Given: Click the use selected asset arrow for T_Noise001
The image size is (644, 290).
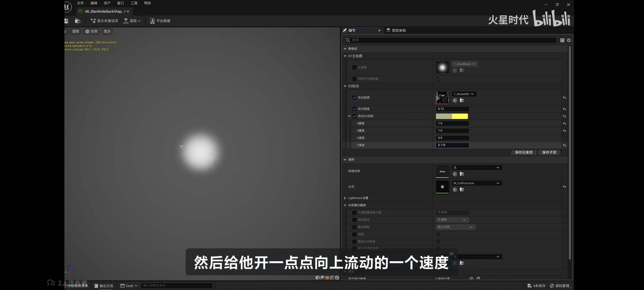Looking at the screenshot, I should [x=455, y=100].
